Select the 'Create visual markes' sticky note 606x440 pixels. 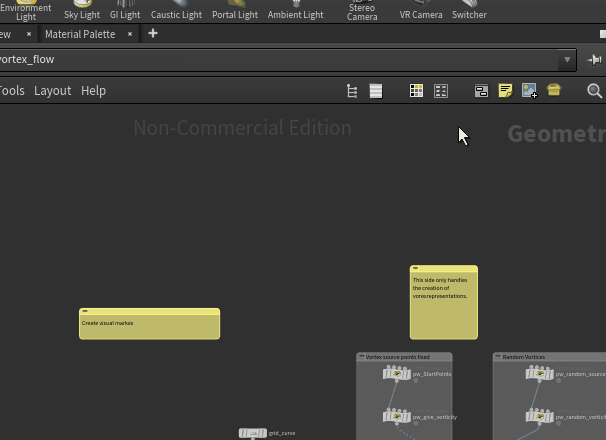[149, 326]
